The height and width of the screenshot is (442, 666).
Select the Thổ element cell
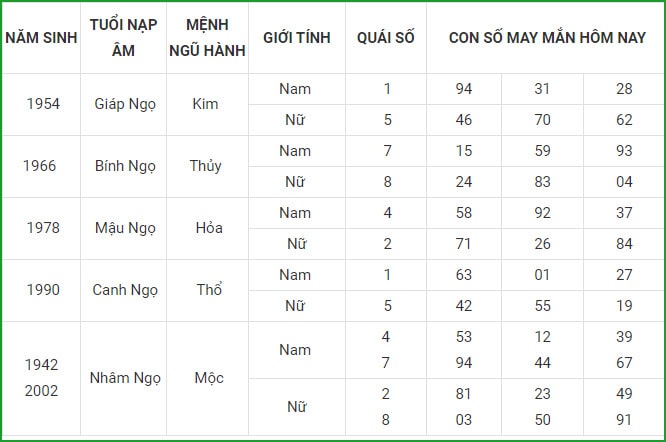[x=209, y=290]
